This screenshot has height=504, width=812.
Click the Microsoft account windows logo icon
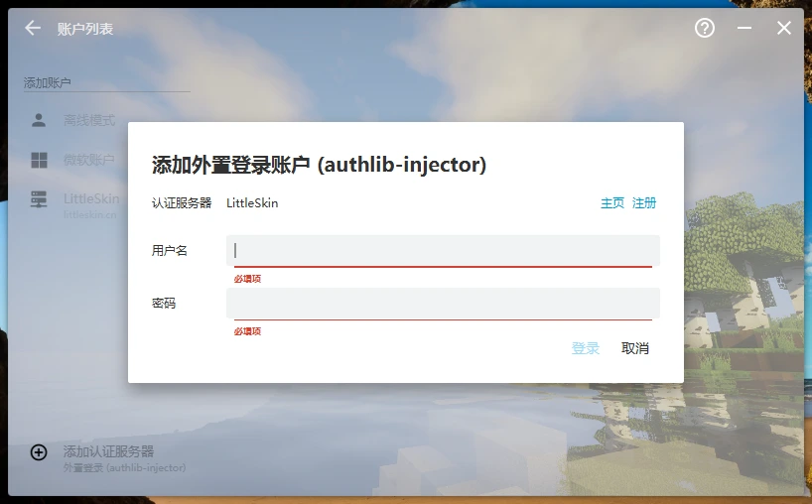(39, 160)
